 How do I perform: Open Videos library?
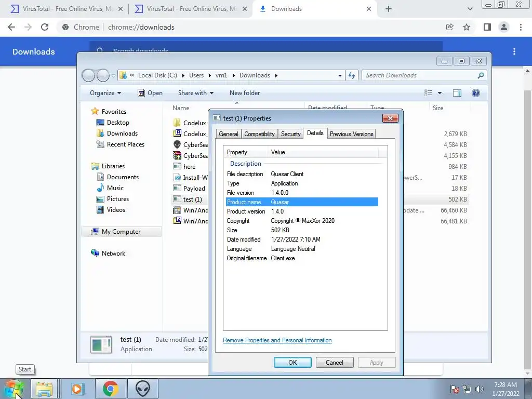pyautogui.click(x=116, y=210)
